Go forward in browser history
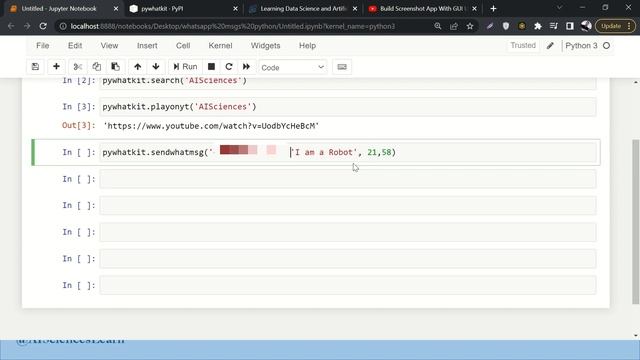This screenshot has height=360, width=640. [x=27, y=26]
